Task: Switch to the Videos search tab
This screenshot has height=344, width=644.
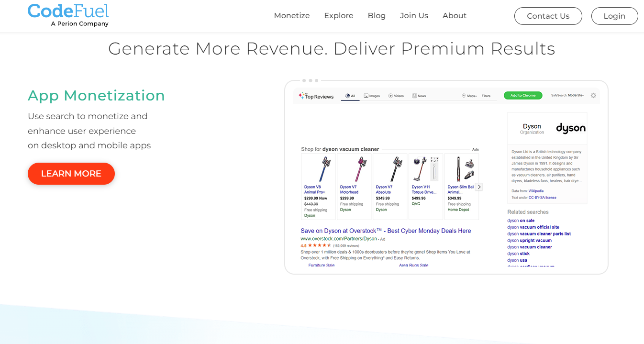Action: click(396, 96)
